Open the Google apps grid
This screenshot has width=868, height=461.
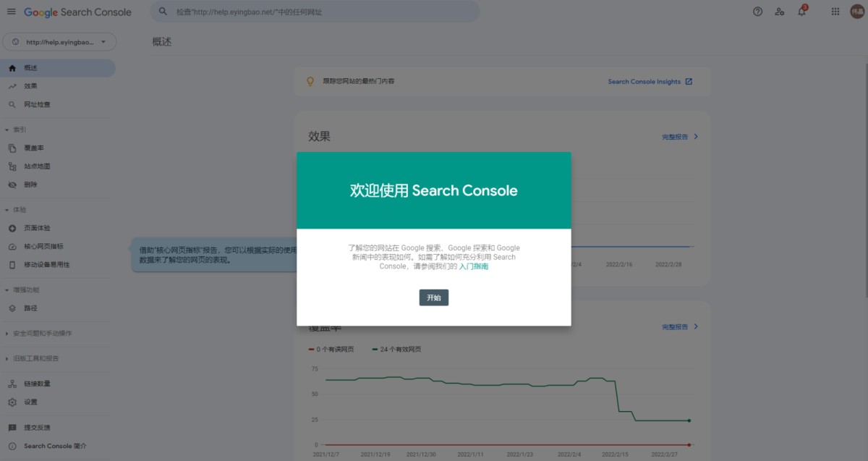tap(835, 12)
